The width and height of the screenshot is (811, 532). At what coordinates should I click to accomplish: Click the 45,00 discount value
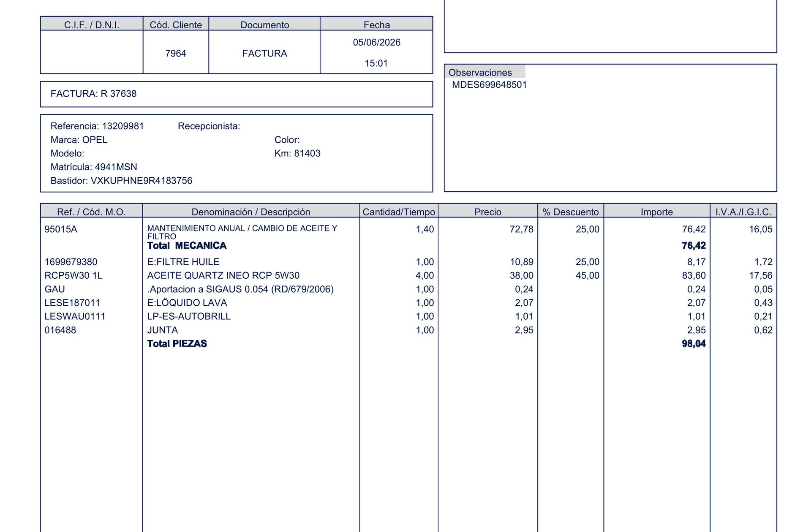pos(588,275)
